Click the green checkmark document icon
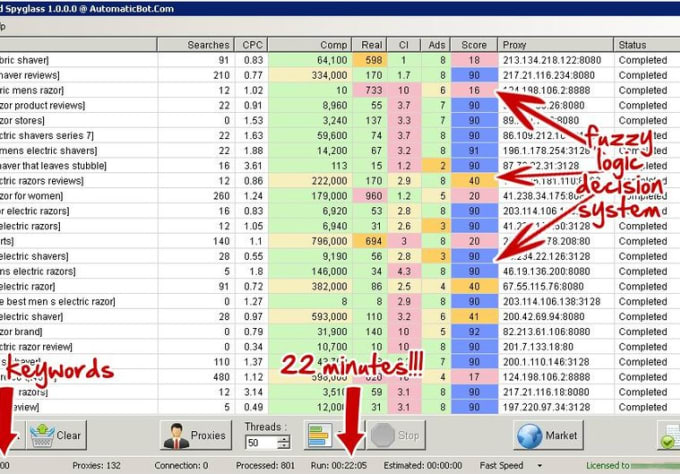 pyautogui.click(x=670, y=437)
